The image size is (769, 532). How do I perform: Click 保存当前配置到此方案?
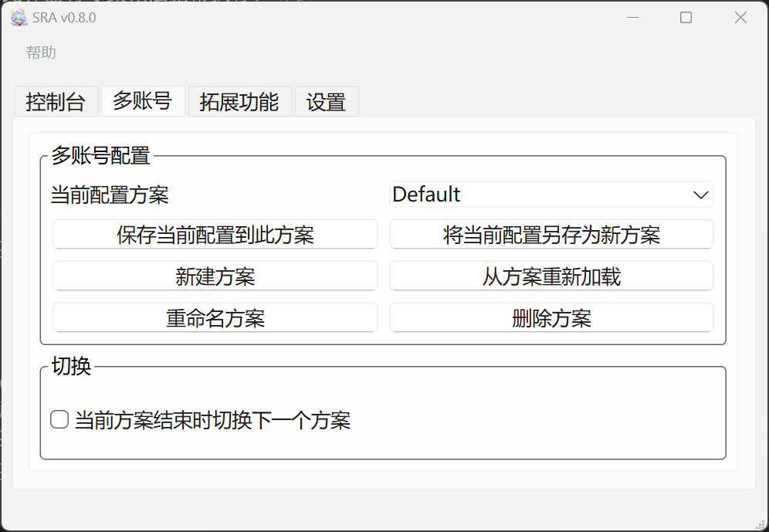coord(214,234)
